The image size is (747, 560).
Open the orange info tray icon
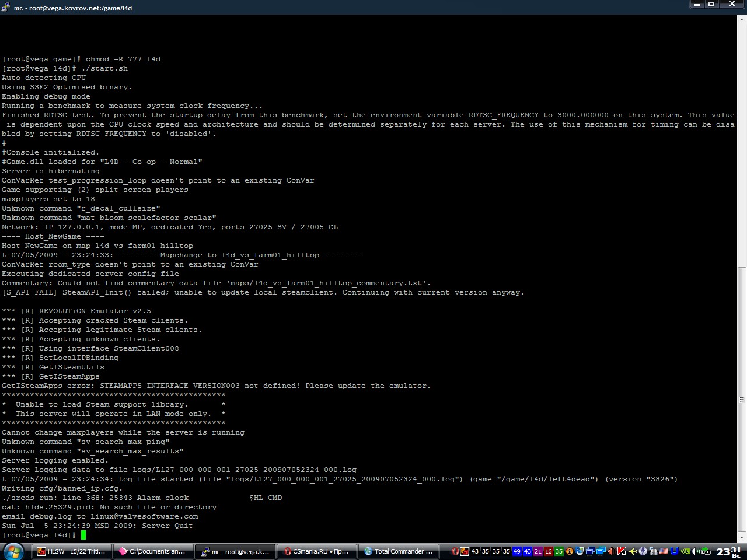pyautogui.click(x=570, y=551)
